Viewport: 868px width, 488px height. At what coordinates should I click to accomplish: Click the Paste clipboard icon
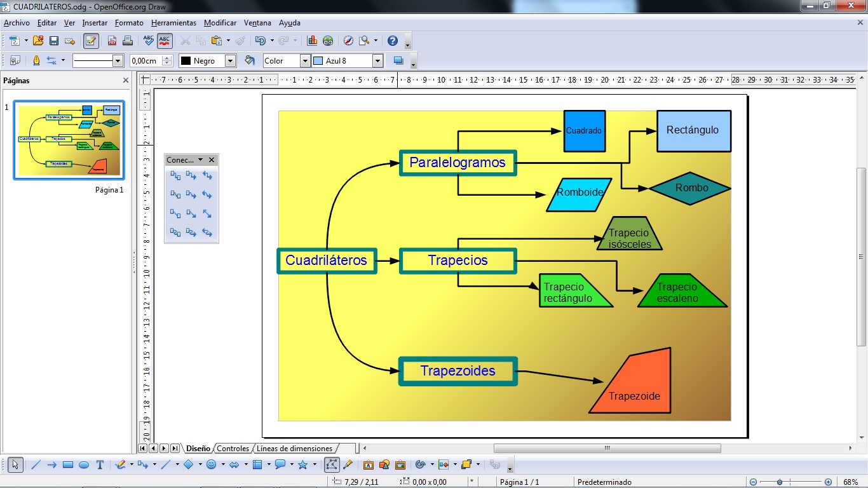click(216, 41)
